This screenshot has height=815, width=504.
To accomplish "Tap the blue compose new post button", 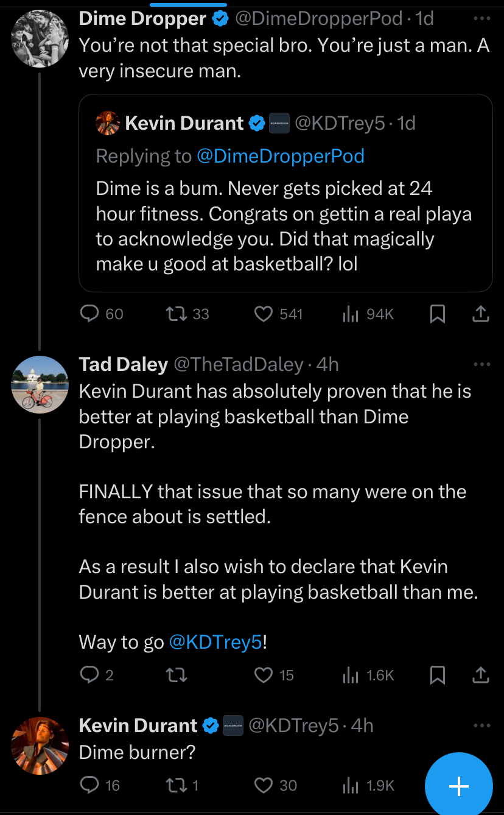I will pyautogui.click(x=458, y=786).
